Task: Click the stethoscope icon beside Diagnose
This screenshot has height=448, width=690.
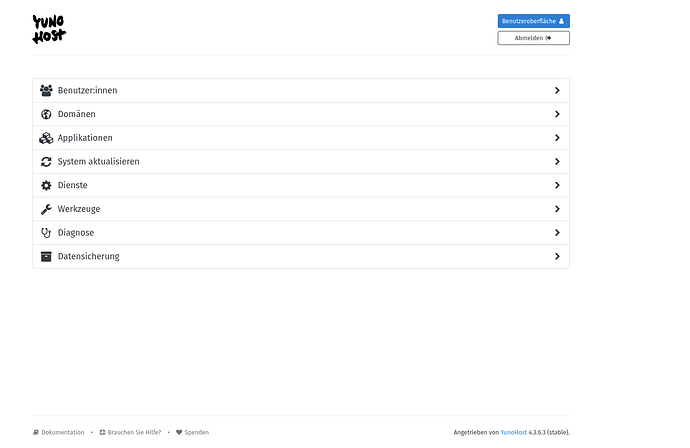Action: coord(46,233)
